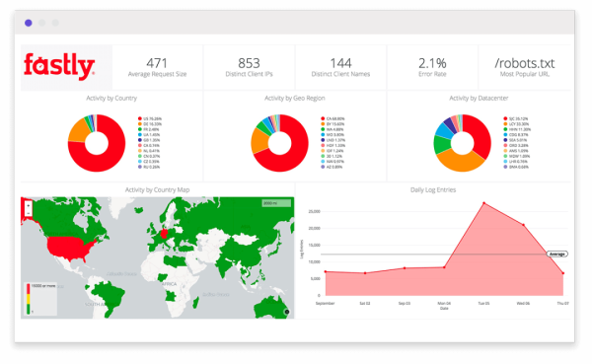Click the 853 Distinct Client IPs metric
592x364 pixels.
[249, 67]
